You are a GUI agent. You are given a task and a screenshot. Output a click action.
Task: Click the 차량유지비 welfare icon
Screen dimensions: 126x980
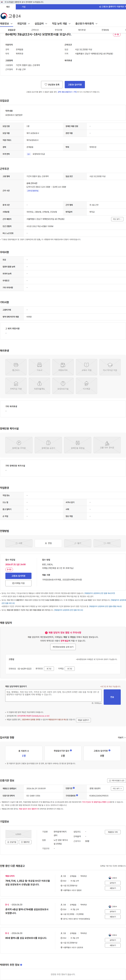(x=63, y=367)
